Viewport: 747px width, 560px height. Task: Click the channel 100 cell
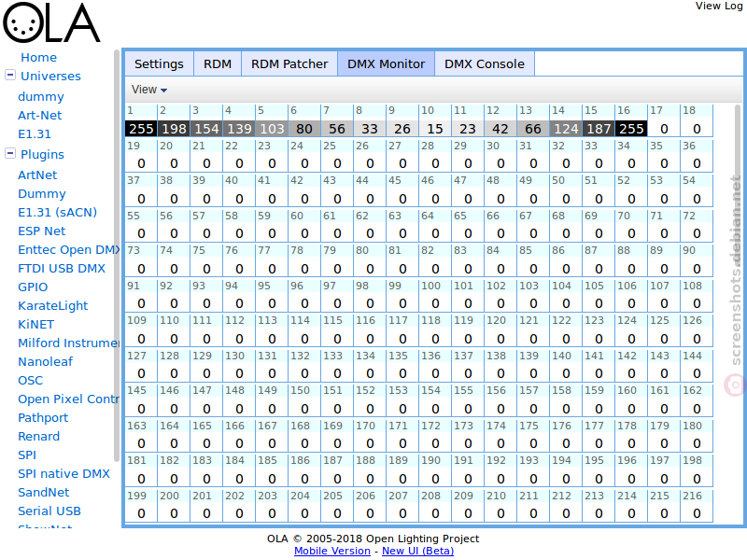pos(435,296)
